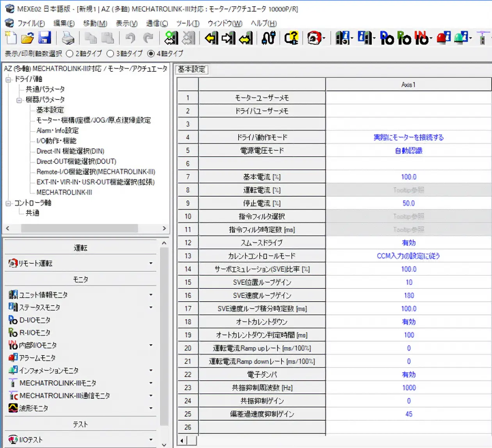Click the red alarm monitor toolbar icon
Image resolution: width=492 pixels, height=448 pixels.
click(x=443, y=38)
